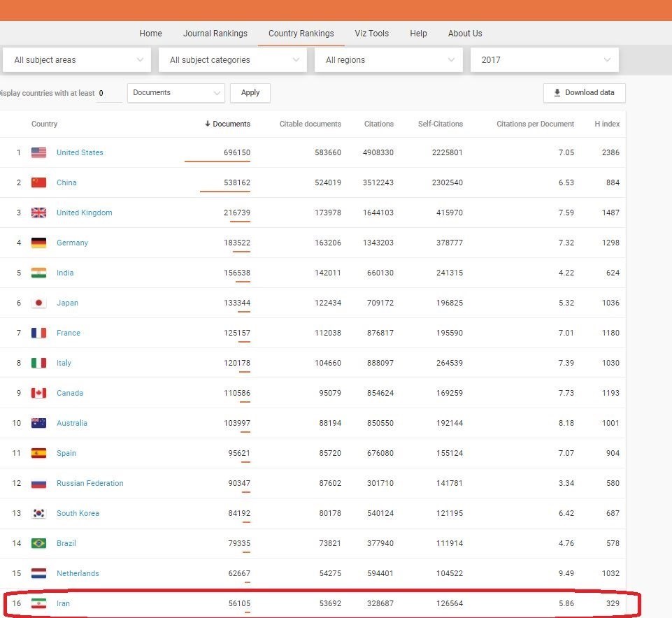
Task: Sort by Citations per Document column
Action: (535, 124)
